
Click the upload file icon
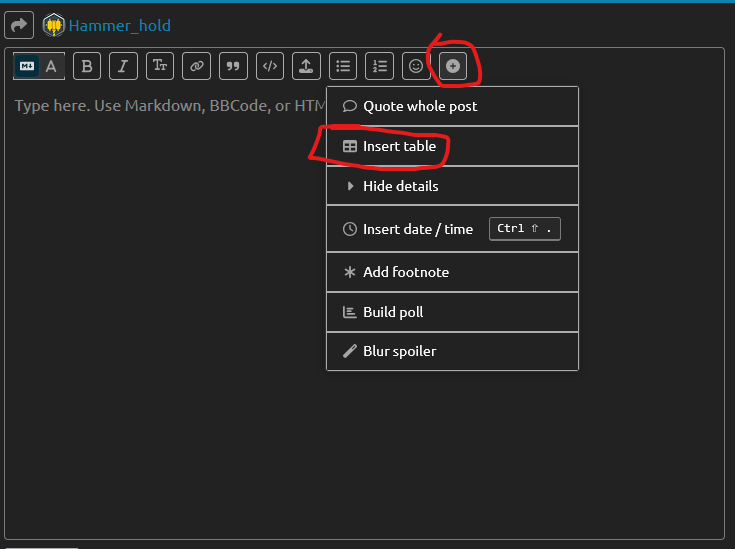coord(306,66)
